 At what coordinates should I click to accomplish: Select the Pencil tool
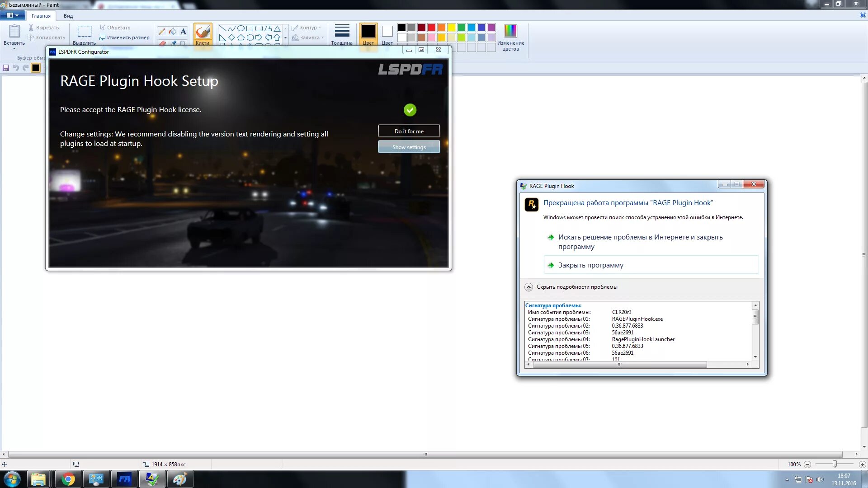point(162,31)
